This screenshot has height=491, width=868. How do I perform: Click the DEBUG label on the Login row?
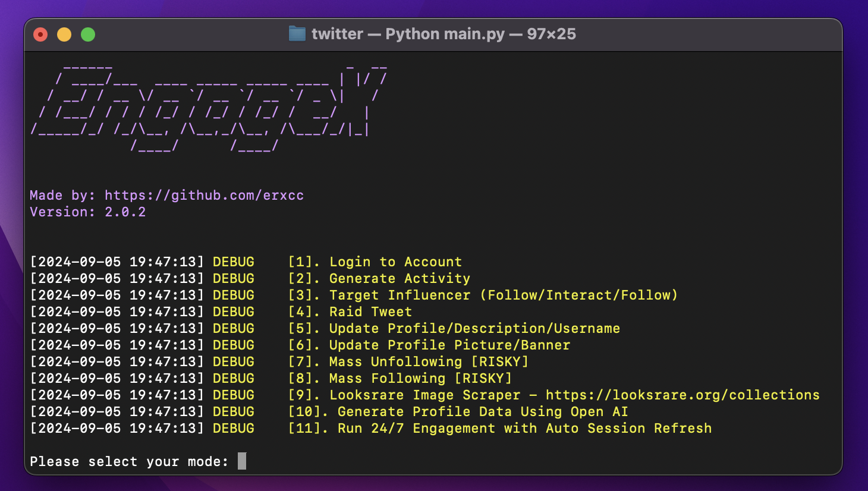234,262
